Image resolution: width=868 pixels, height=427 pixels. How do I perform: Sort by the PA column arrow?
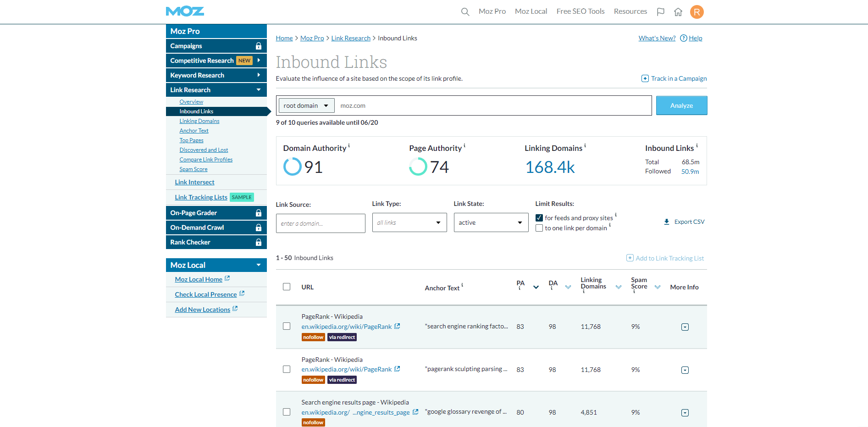click(536, 287)
